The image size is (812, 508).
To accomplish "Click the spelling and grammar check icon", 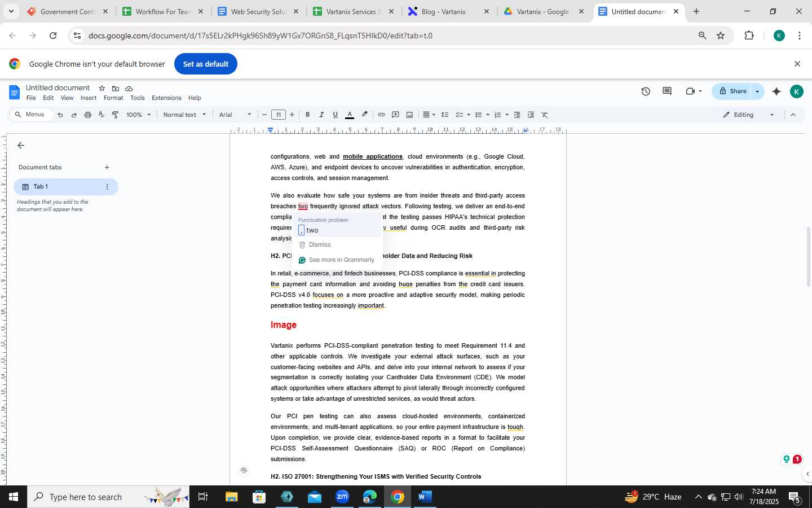I will [x=101, y=115].
